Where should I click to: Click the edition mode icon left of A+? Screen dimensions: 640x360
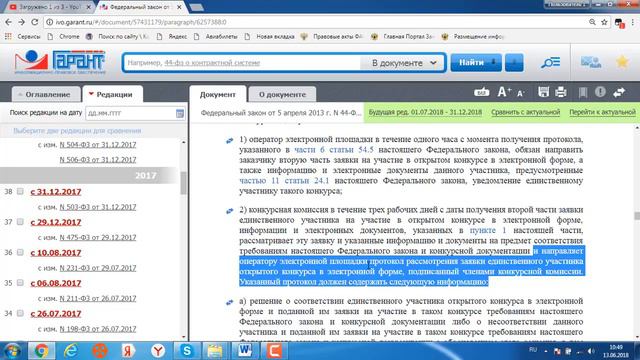[x=482, y=92]
